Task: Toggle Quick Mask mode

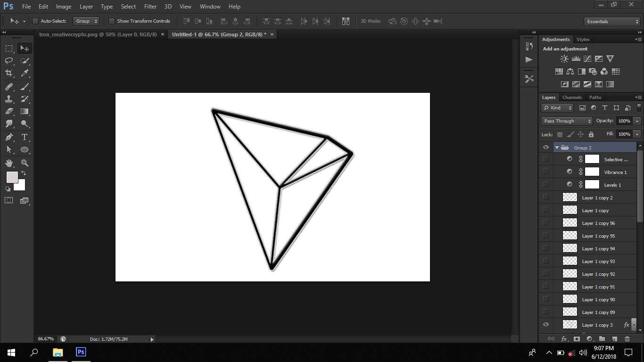Action: 9,200
